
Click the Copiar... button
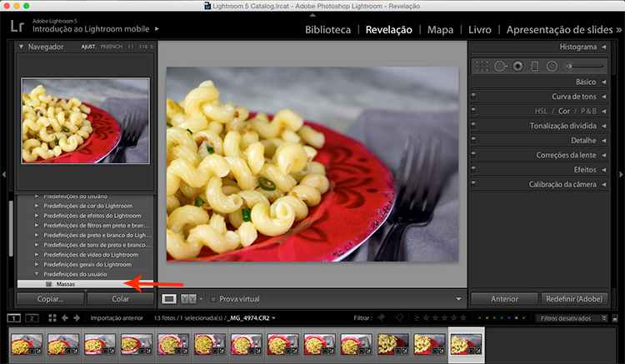tap(50, 298)
